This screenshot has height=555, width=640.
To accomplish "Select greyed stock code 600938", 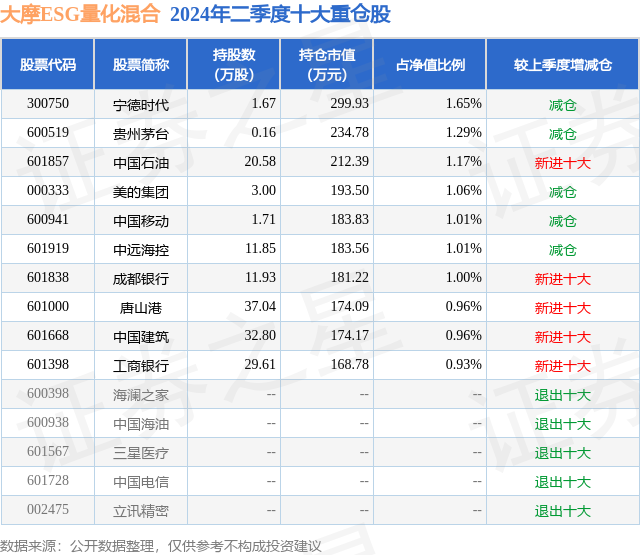I will click(48, 422).
